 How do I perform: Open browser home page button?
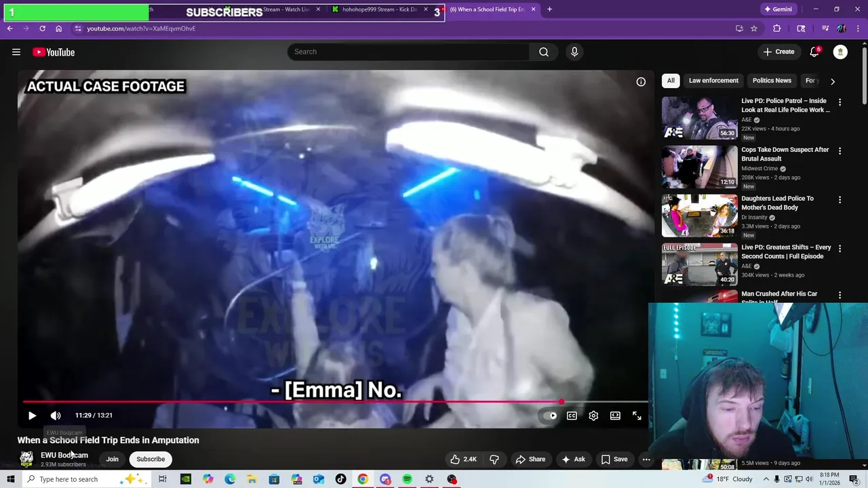(x=58, y=28)
